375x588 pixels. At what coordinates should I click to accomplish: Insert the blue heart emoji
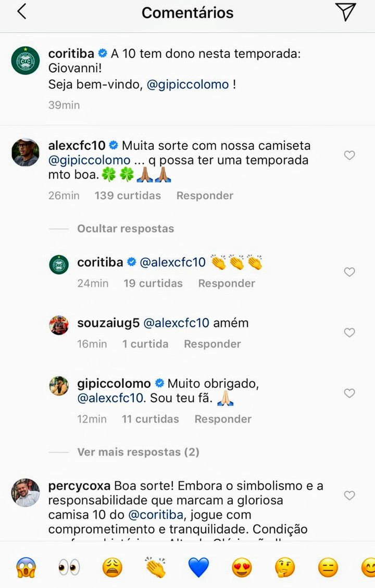tap(198, 567)
